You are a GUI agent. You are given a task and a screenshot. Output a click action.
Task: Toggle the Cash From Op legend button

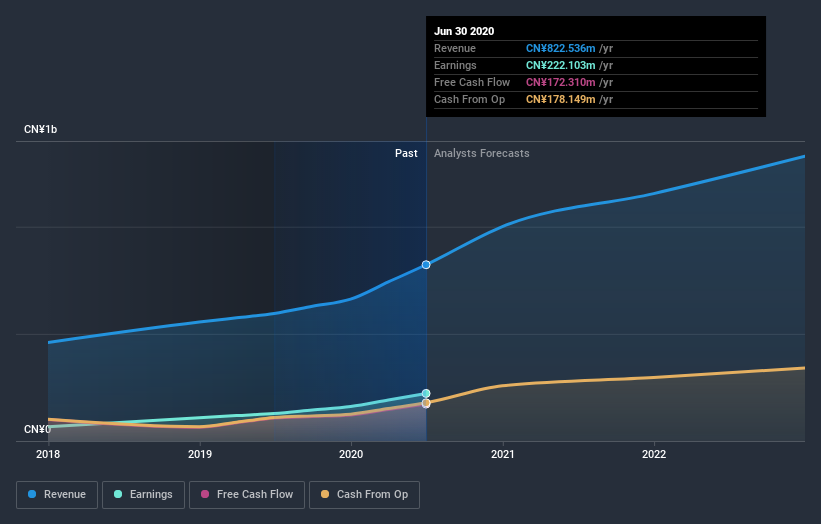pyautogui.click(x=364, y=495)
